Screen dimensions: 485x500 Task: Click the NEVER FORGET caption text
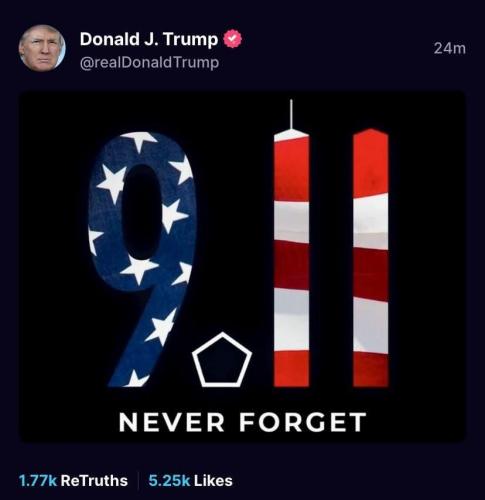(242, 422)
